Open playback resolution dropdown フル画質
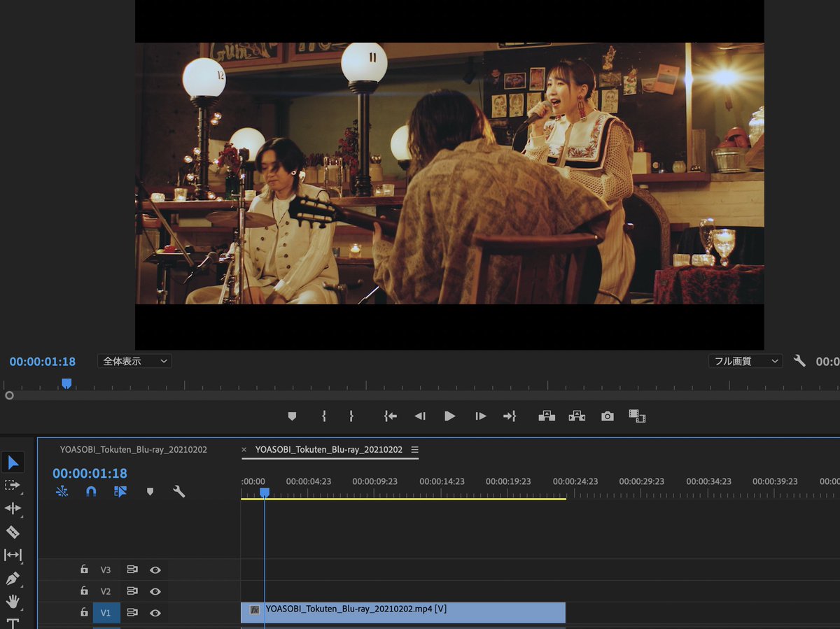 (745, 361)
